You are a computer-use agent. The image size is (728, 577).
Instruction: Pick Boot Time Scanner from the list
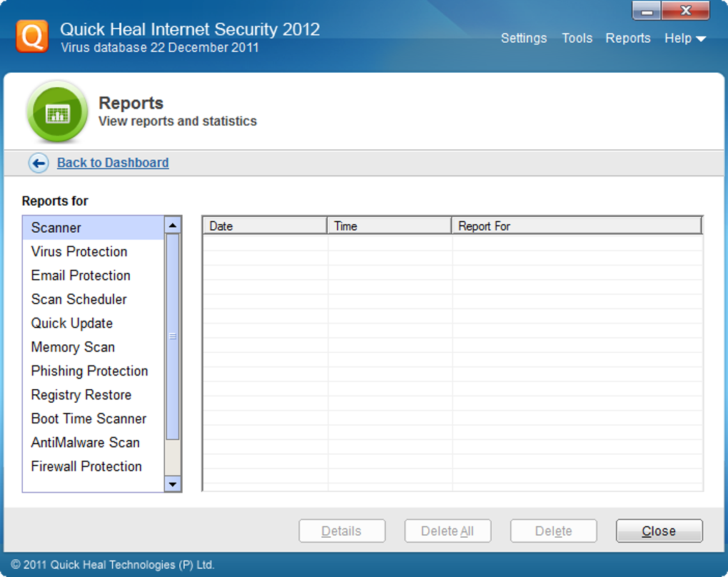click(x=93, y=418)
